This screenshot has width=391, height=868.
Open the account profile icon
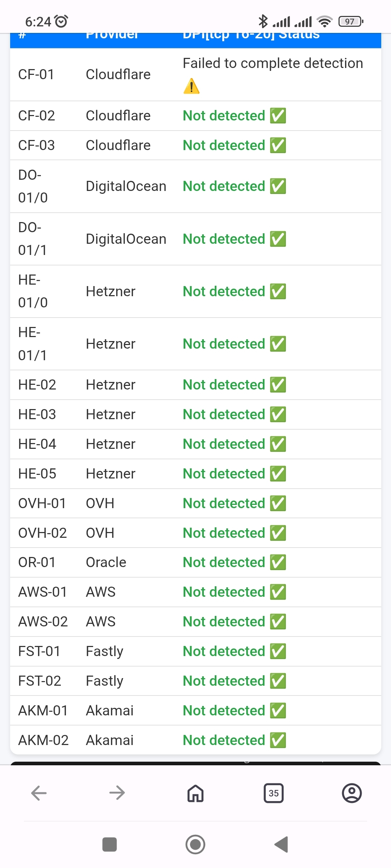tap(352, 793)
